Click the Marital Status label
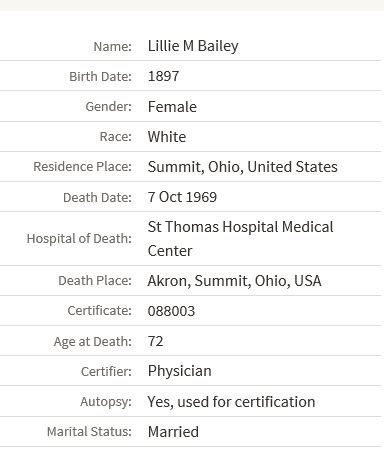384x450 pixels. [89, 431]
